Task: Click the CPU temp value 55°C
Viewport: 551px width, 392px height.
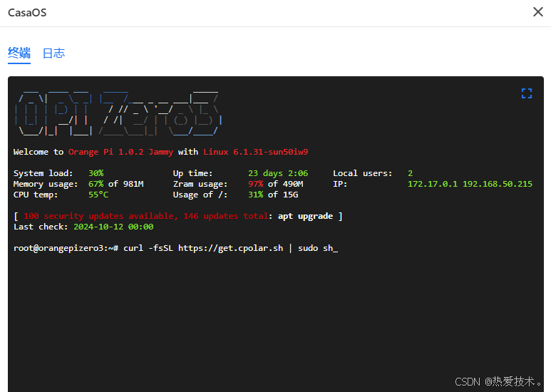Action: coord(98,195)
